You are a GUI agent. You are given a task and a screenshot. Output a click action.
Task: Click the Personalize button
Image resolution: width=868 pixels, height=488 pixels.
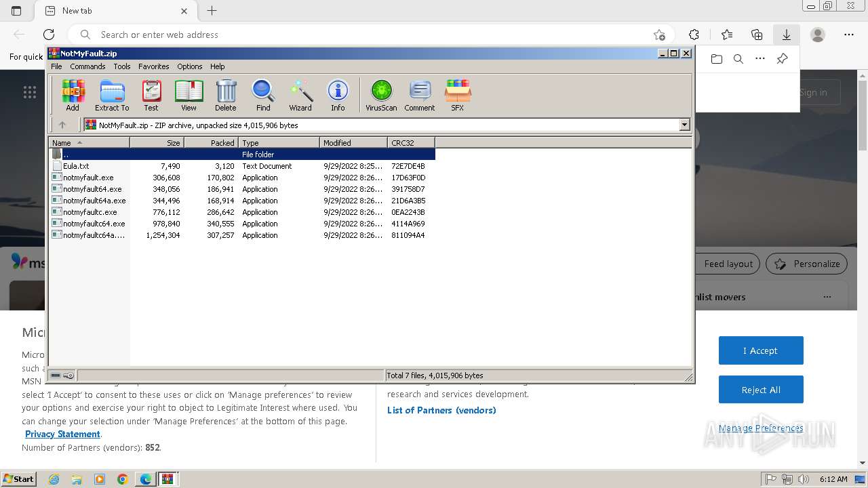coord(807,264)
